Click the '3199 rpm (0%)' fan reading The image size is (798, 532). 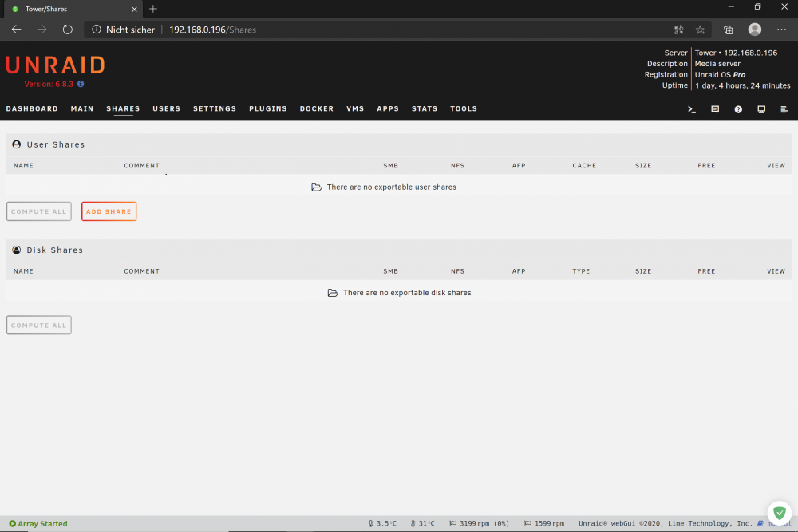tap(484, 523)
